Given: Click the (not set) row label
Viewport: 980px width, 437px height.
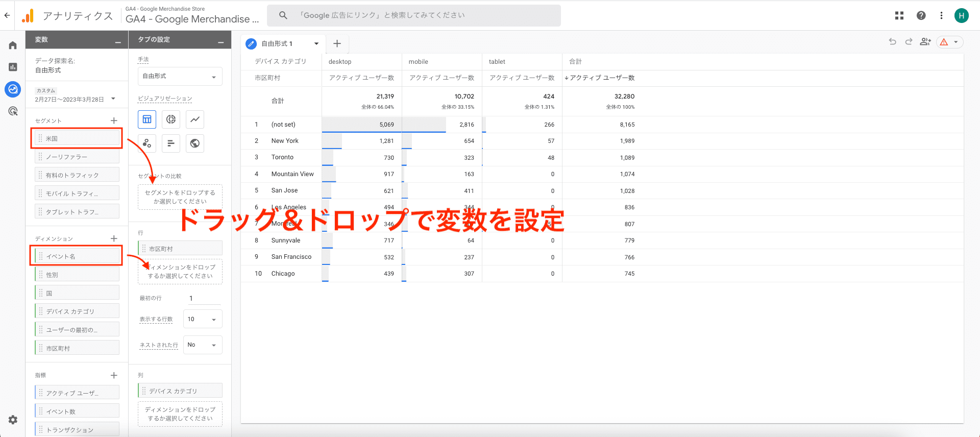Looking at the screenshot, I should pyautogui.click(x=283, y=125).
